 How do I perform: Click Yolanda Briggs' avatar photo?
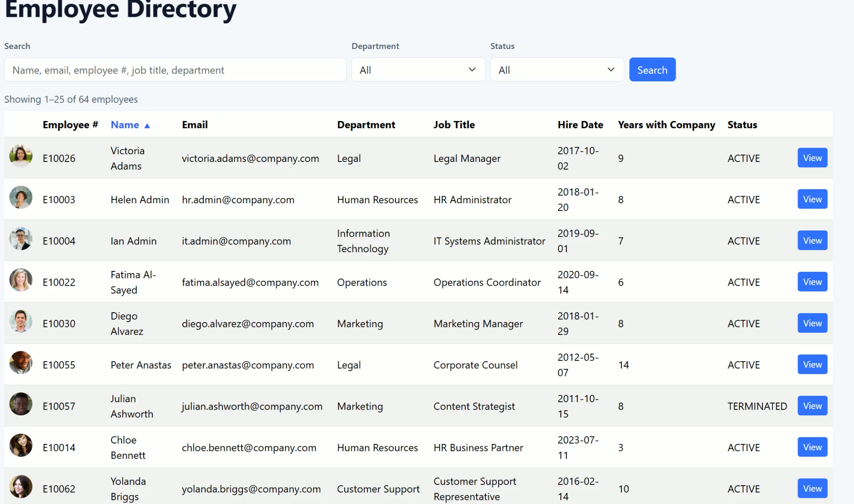tap(21, 487)
